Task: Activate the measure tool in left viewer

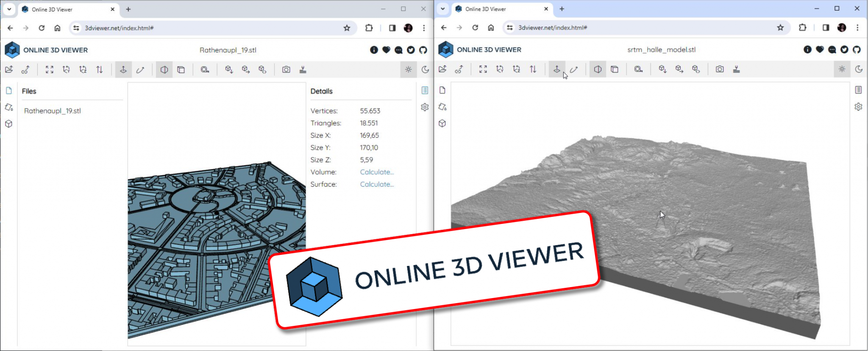Action: pyautogui.click(x=205, y=69)
